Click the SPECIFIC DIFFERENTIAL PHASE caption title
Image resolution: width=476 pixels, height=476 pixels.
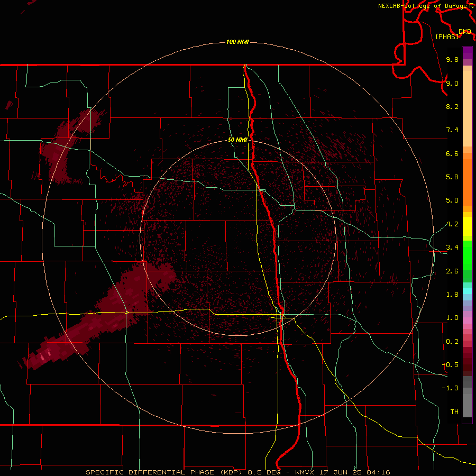(150, 472)
